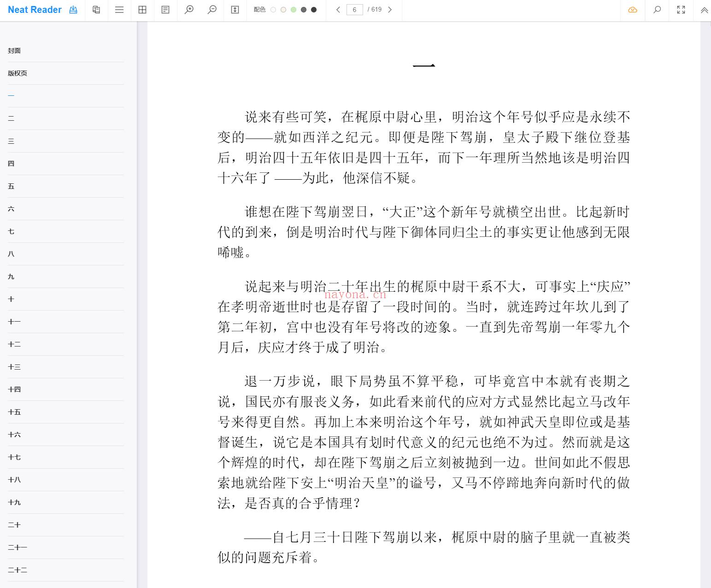Zoom out with the magnifier minus icon

pos(212,10)
